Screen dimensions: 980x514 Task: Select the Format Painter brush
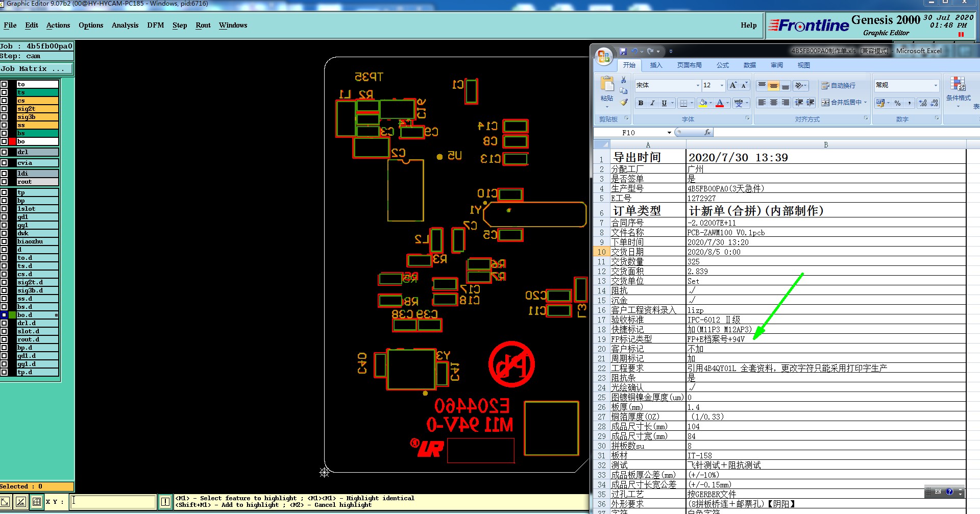coord(624,102)
